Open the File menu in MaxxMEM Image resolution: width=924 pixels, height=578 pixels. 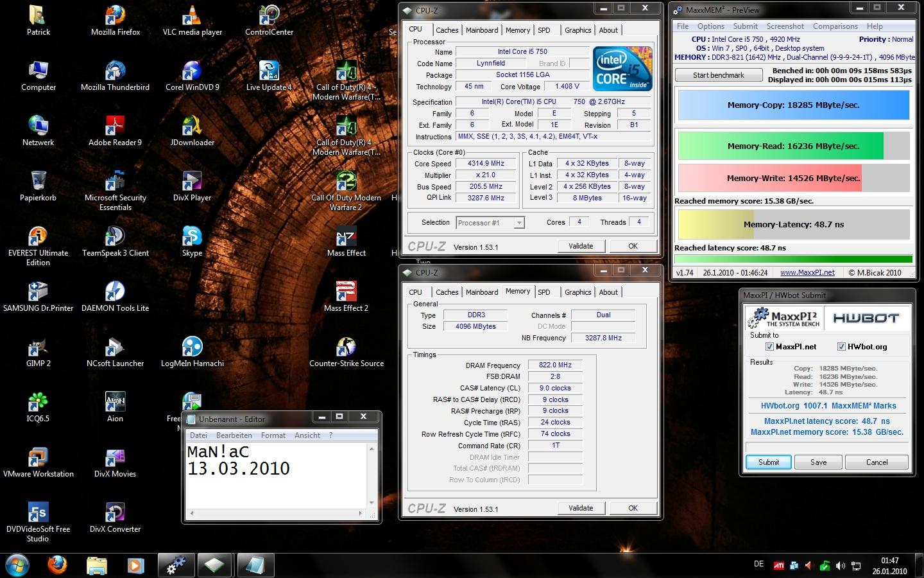[x=683, y=26]
